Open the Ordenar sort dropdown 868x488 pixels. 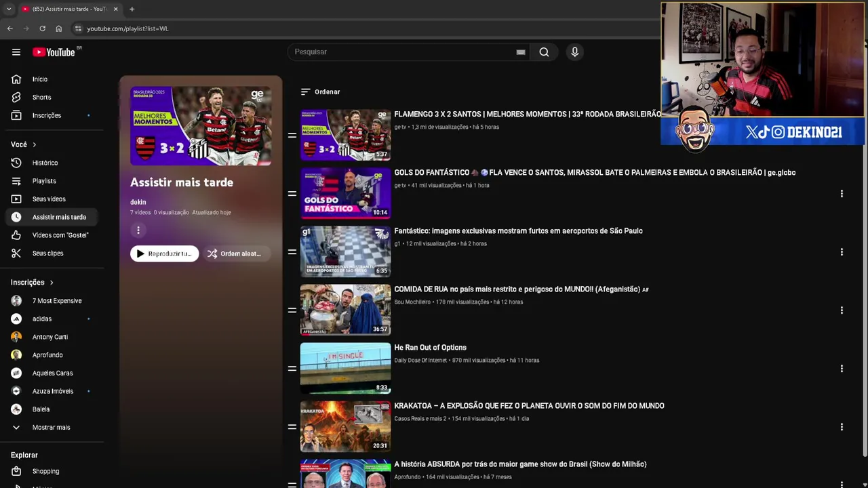coord(320,92)
